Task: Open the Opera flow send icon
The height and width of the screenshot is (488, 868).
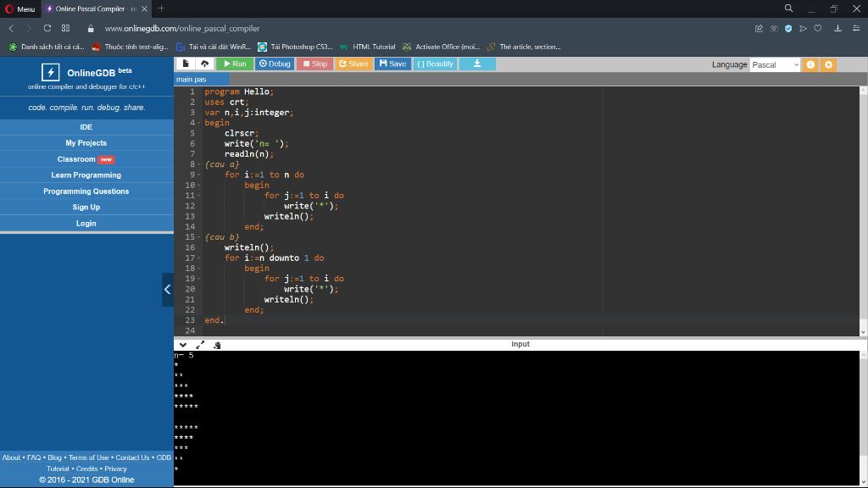Action: 804,28
